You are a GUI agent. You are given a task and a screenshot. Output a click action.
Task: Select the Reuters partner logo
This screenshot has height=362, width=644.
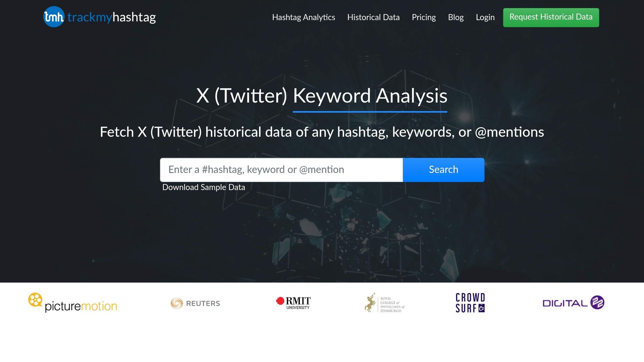tap(195, 303)
